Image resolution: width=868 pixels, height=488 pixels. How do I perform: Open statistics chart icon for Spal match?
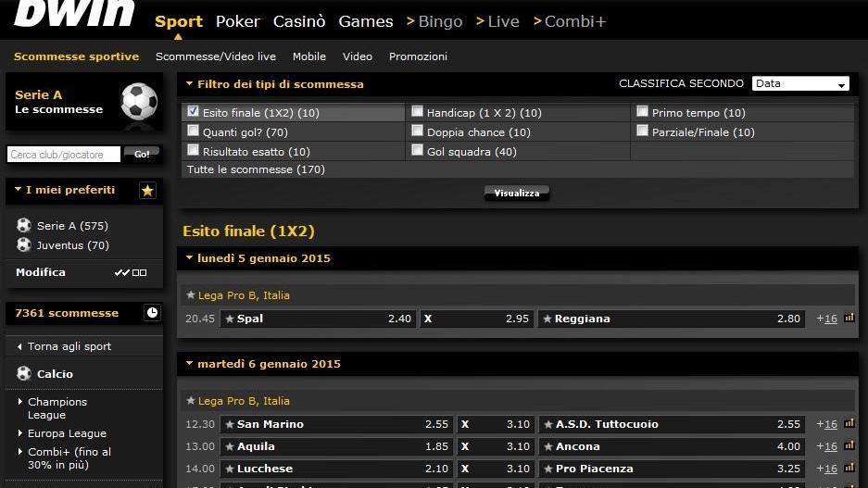pyautogui.click(x=849, y=318)
